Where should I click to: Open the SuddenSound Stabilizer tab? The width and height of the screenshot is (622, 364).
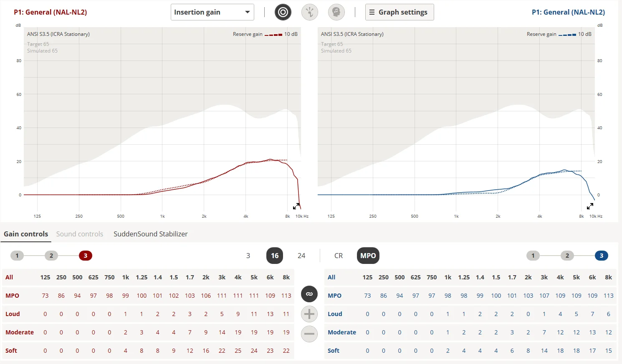point(151,234)
